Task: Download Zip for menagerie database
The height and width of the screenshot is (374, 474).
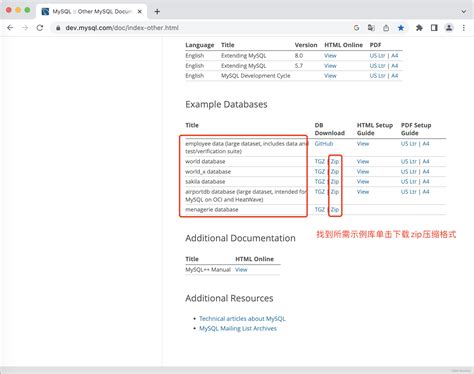Action: (x=335, y=210)
